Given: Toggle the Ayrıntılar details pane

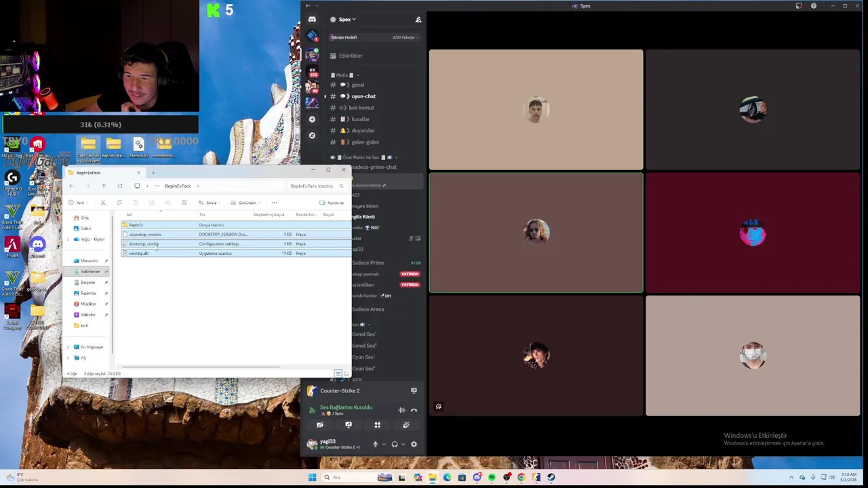Looking at the screenshot, I should tap(332, 203).
